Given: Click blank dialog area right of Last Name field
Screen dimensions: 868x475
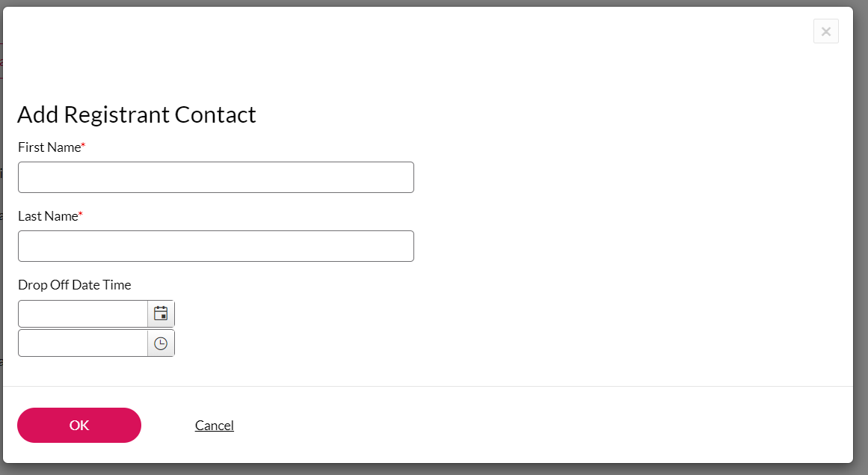Looking at the screenshot, I should click(598, 246).
